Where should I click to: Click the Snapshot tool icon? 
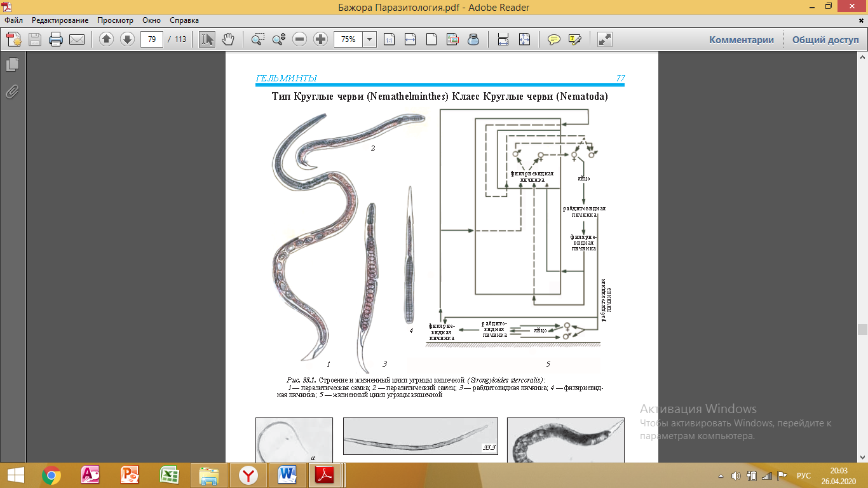pos(452,39)
